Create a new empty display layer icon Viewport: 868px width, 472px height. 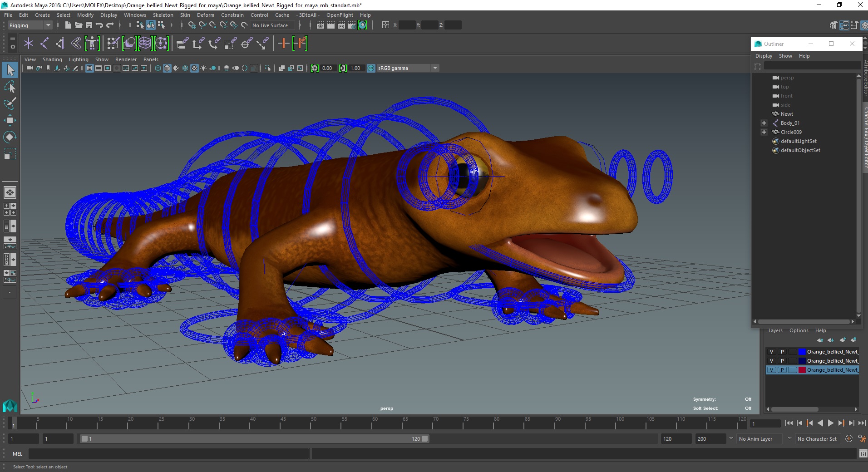click(x=843, y=340)
